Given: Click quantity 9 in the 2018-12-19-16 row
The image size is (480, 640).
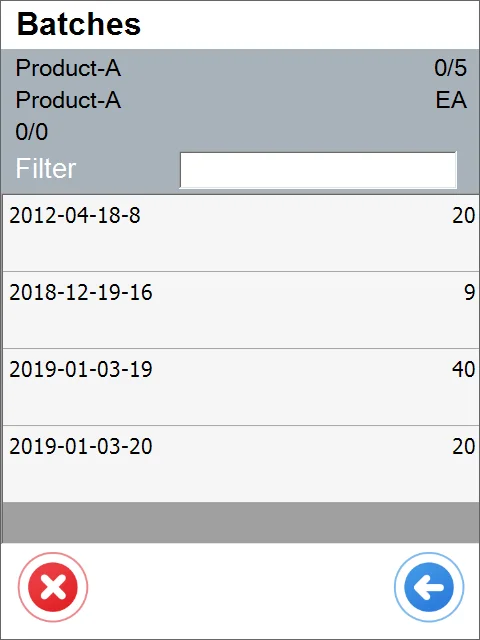Looking at the screenshot, I should [x=469, y=292].
